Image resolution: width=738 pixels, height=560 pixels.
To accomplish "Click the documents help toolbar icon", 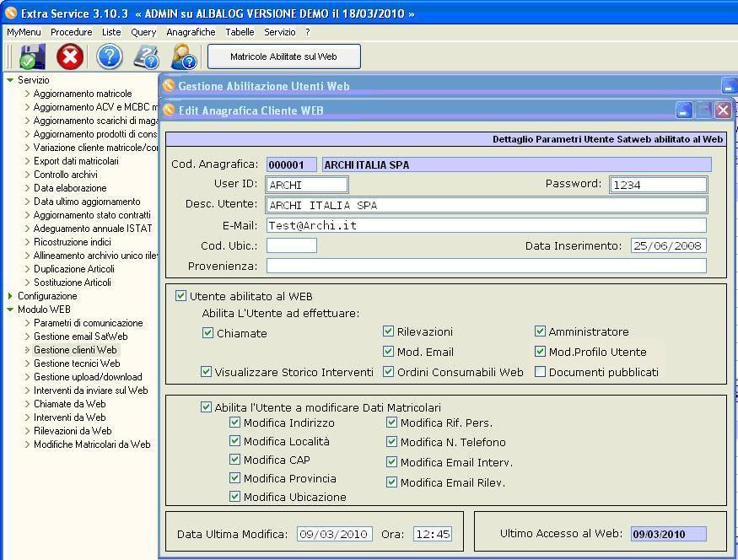I will click(x=147, y=57).
